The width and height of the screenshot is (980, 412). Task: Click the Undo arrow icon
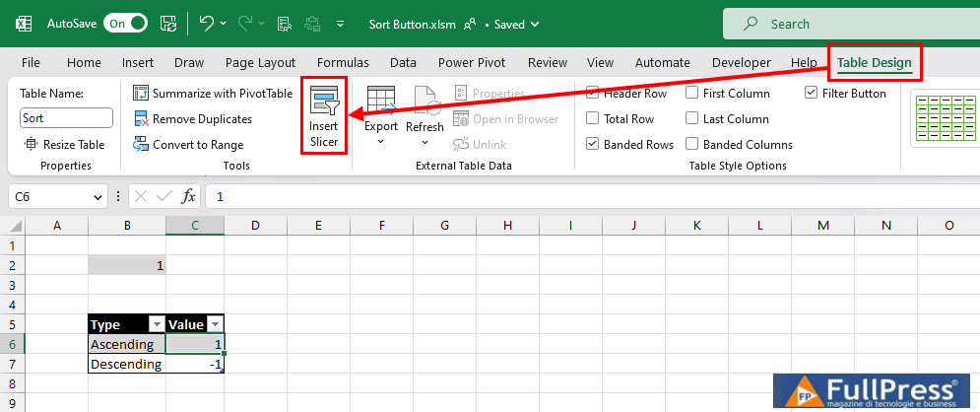(206, 23)
